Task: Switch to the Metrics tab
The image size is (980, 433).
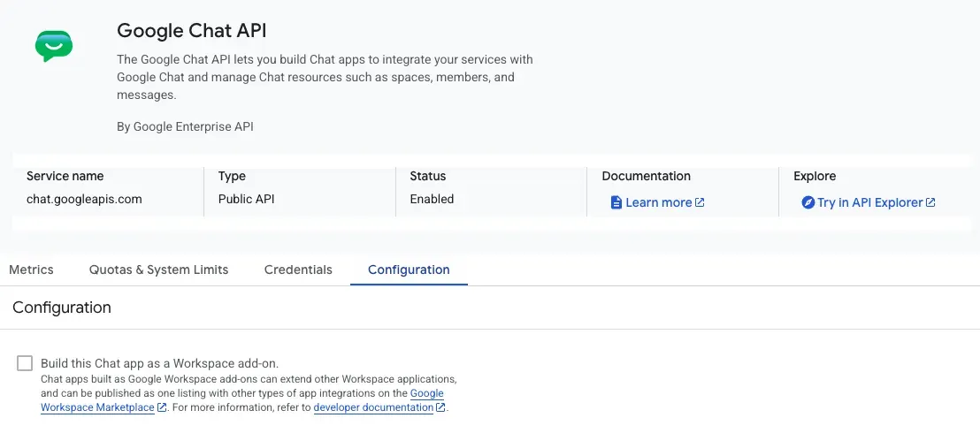Action: pos(31,270)
